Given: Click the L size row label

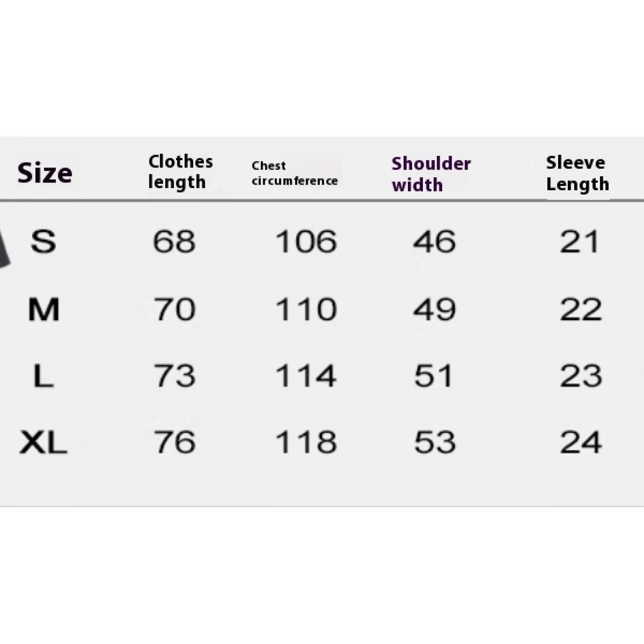Looking at the screenshot, I should point(43,376).
